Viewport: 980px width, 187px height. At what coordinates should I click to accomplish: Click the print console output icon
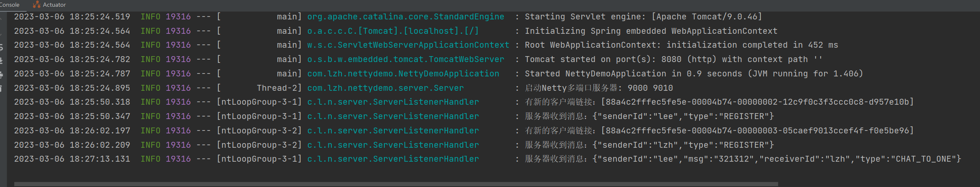2,75
